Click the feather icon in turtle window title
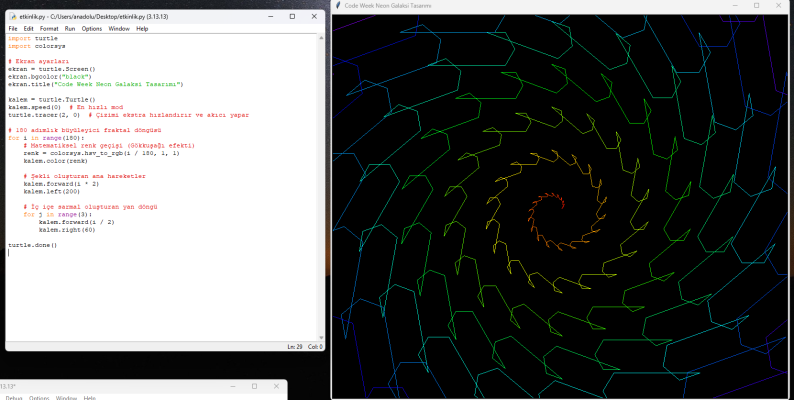The width and height of the screenshot is (794, 400). (x=338, y=6)
